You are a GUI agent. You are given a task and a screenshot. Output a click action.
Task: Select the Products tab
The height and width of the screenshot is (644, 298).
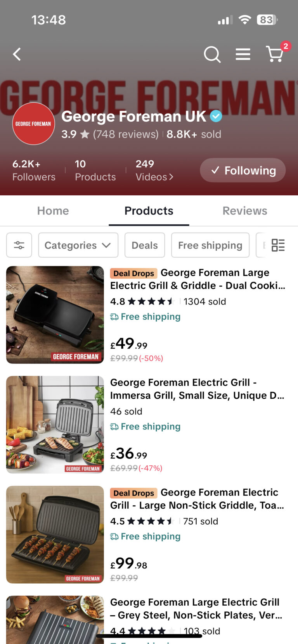[149, 211]
